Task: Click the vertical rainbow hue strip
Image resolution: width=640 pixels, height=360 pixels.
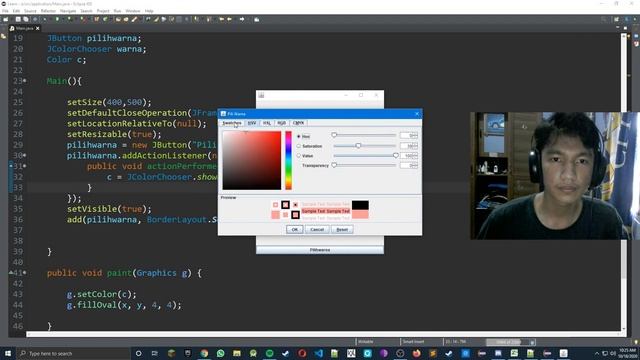Action: click(x=289, y=160)
